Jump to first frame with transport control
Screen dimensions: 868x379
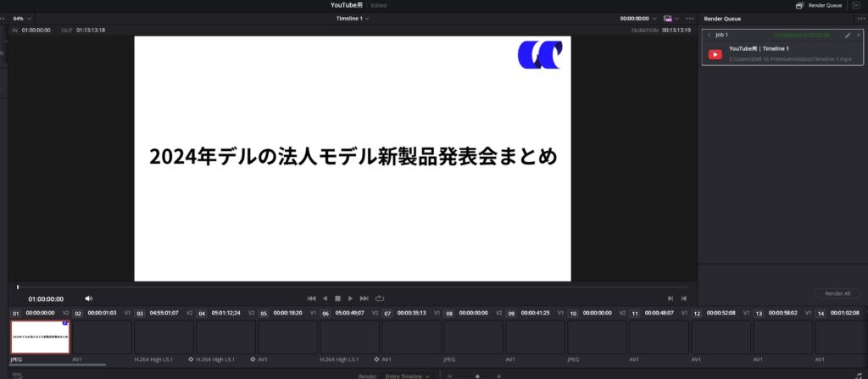pos(311,298)
